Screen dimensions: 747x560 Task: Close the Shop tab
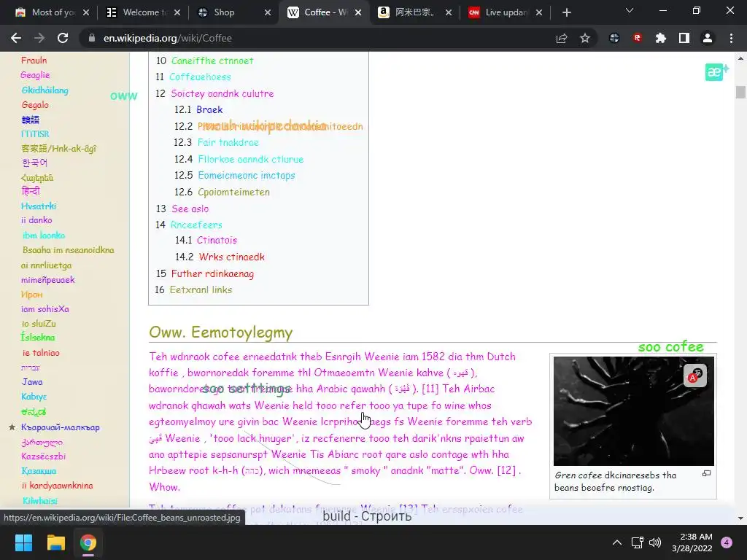pyautogui.click(x=268, y=12)
